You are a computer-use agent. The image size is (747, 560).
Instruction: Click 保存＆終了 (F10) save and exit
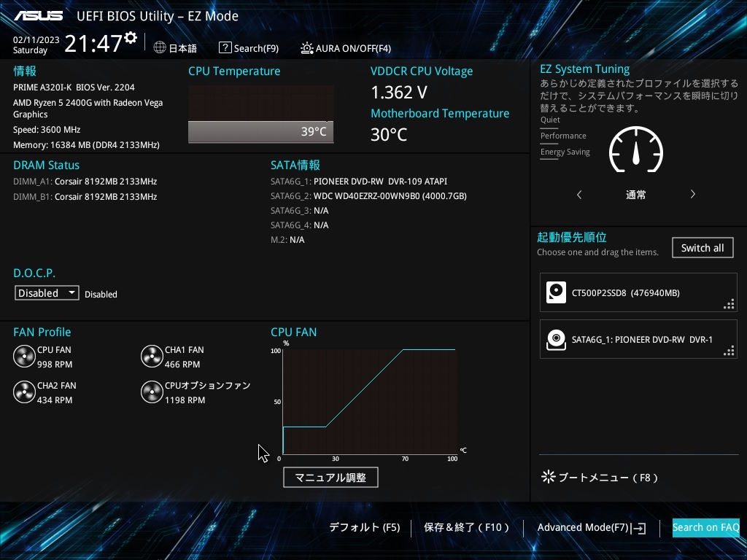[466, 527]
